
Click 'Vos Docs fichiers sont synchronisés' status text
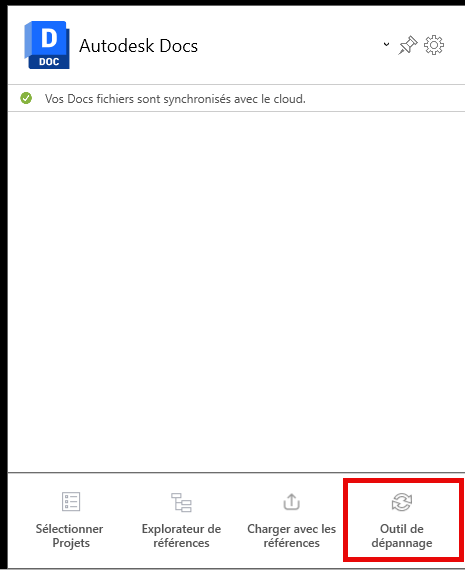pos(175,99)
